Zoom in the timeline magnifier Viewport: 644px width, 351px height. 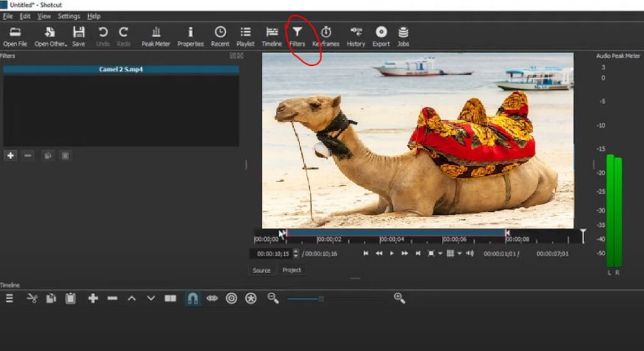(x=399, y=299)
